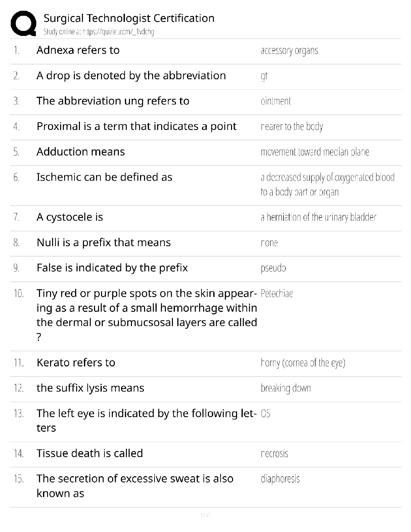The image size is (411, 532).
Task: Select 'Proximal is a term' question text
Action: pyautogui.click(x=136, y=126)
